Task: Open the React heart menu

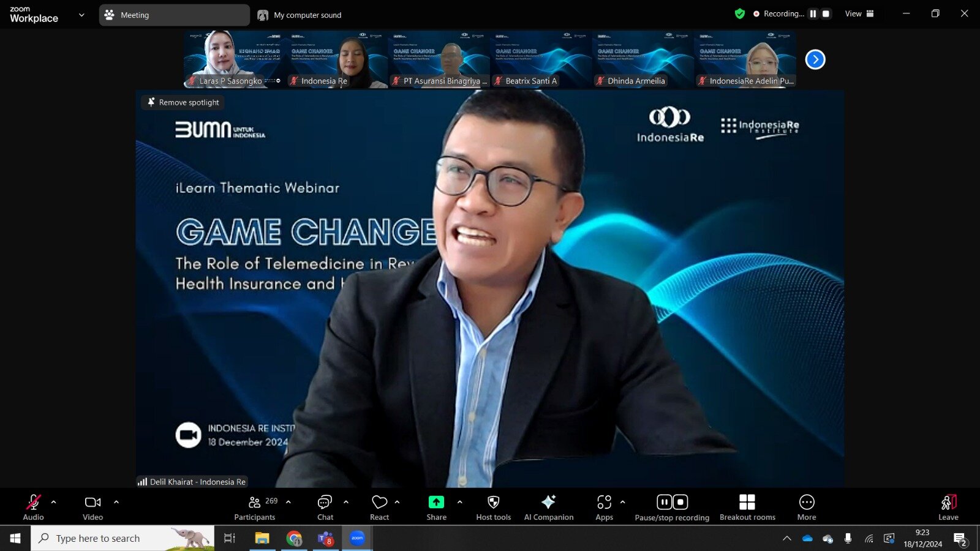Action: pos(380,508)
